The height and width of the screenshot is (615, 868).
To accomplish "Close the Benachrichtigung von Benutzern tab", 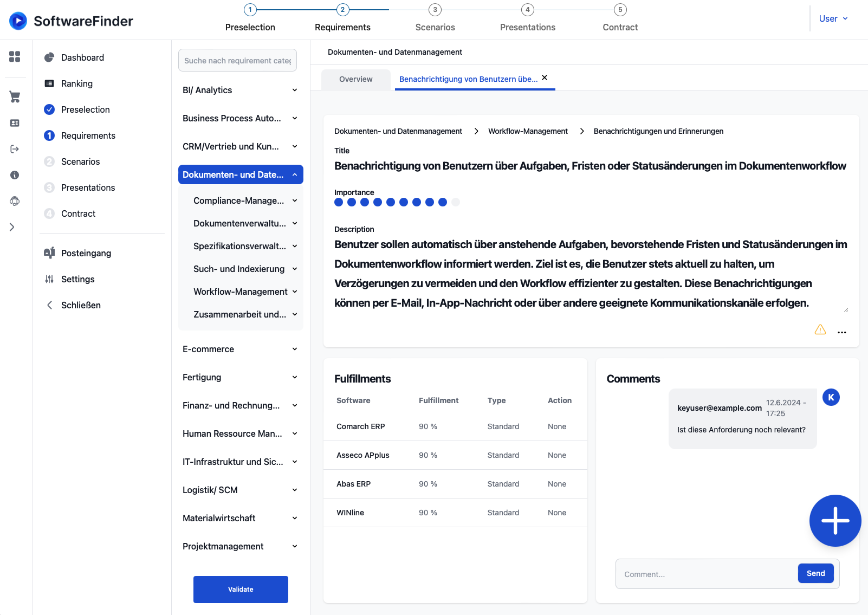I will click(545, 78).
